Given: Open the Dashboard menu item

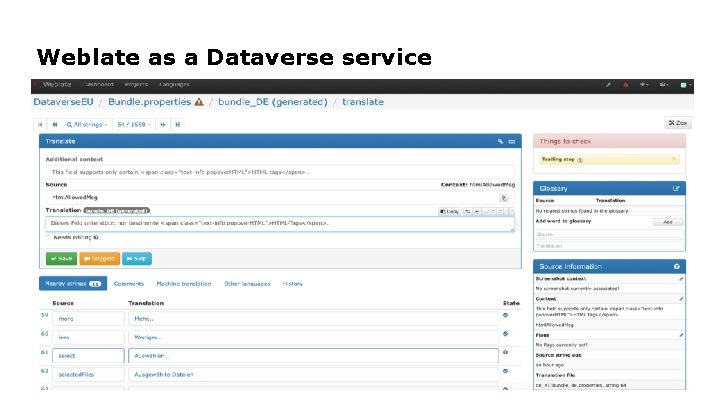Looking at the screenshot, I should tap(99, 84).
